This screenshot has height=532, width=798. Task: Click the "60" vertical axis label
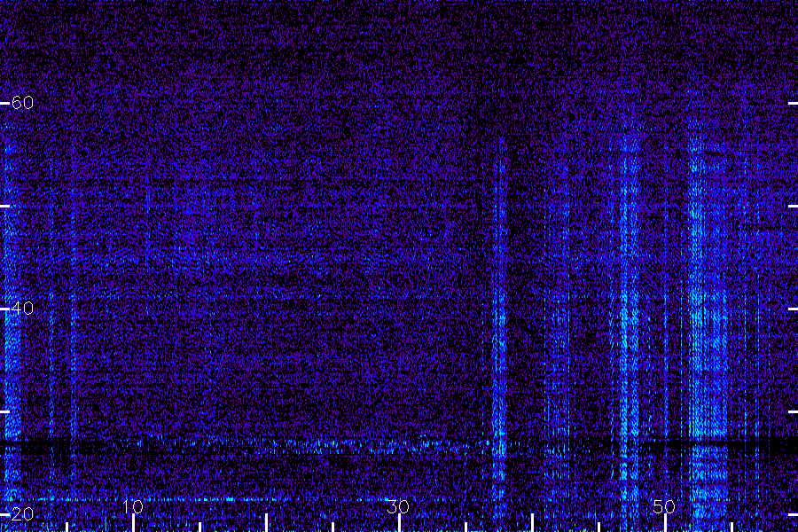[x=22, y=103]
